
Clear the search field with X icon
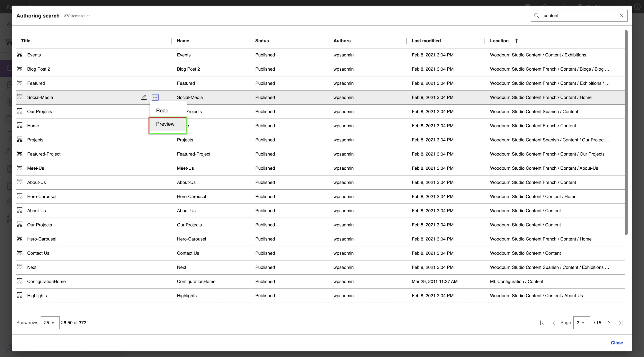click(x=622, y=16)
